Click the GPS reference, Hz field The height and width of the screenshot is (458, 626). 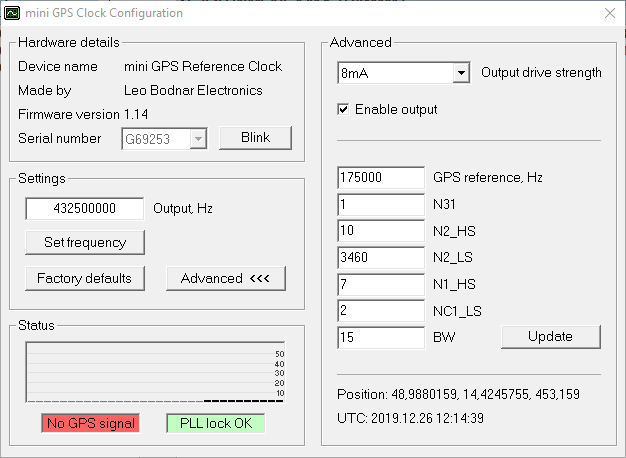381,177
